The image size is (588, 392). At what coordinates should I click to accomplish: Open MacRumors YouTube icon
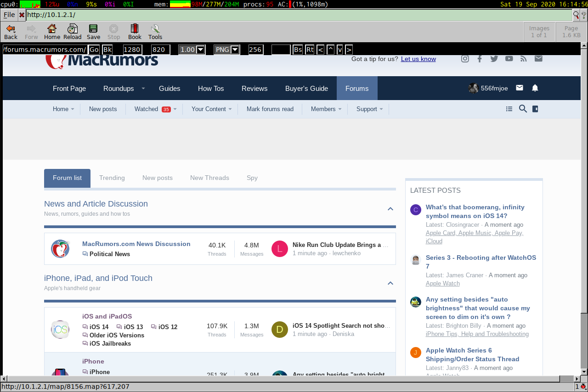coord(509,58)
